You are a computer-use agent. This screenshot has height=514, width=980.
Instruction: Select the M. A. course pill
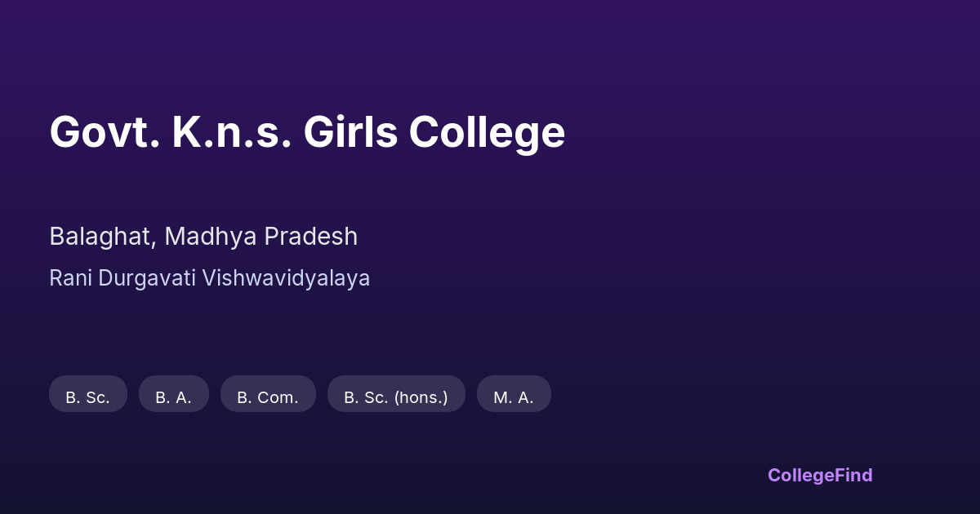click(514, 397)
